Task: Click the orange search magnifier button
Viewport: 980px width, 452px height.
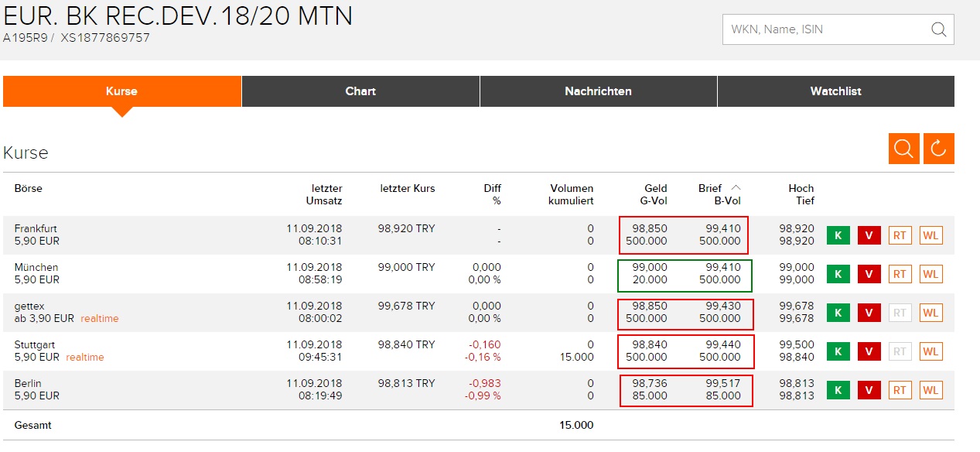Action: tap(903, 149)
